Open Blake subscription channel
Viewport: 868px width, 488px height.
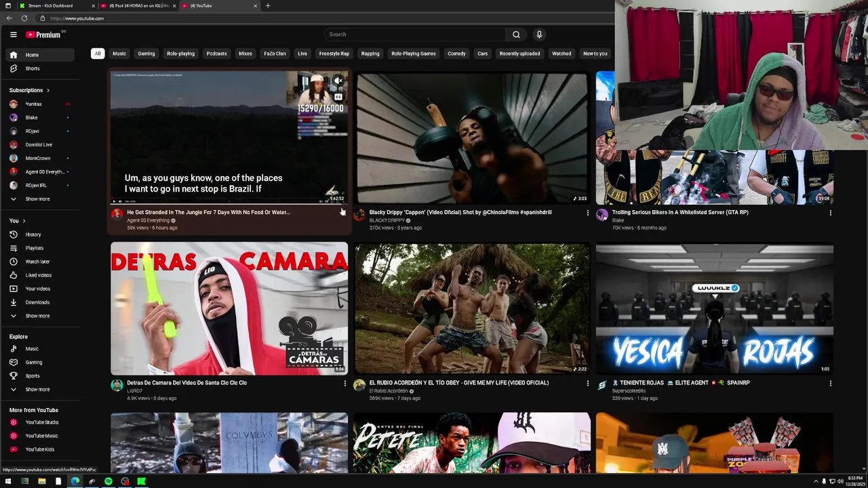[x=41, y=118]
